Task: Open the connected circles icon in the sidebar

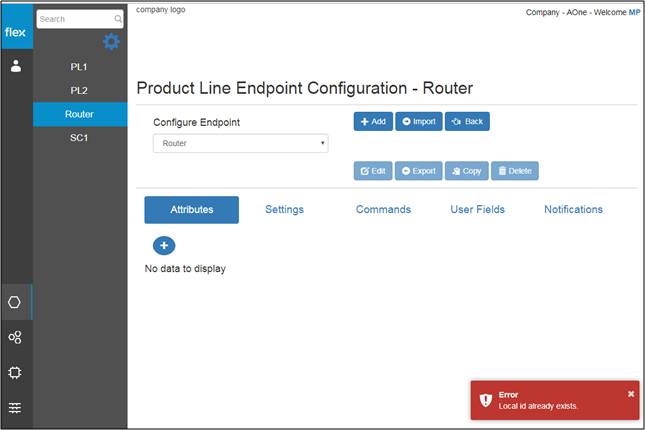Action: pos(15,337)
